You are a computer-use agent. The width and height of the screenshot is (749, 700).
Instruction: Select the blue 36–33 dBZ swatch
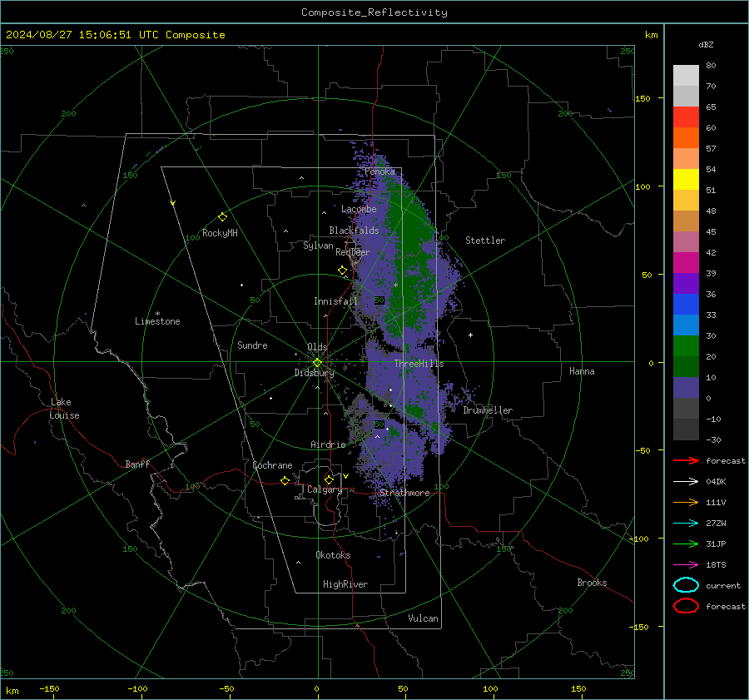click(x=686, y=305)
